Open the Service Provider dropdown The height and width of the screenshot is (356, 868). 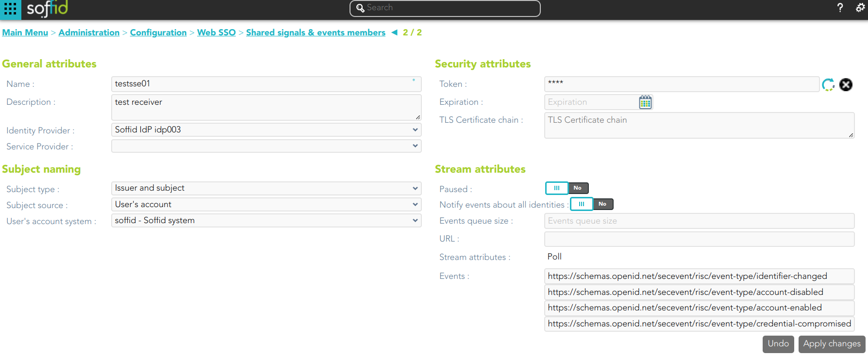(x=266, y=146)
